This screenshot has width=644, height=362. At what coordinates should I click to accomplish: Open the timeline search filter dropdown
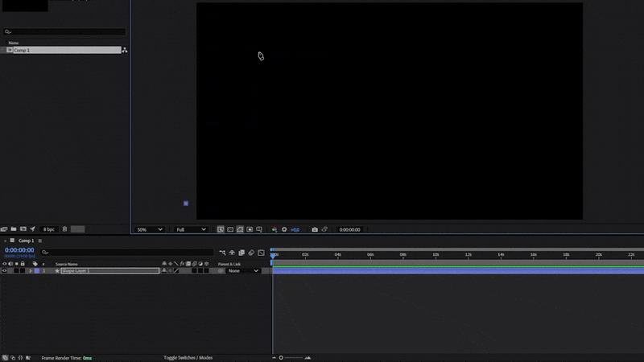point(45,253)
